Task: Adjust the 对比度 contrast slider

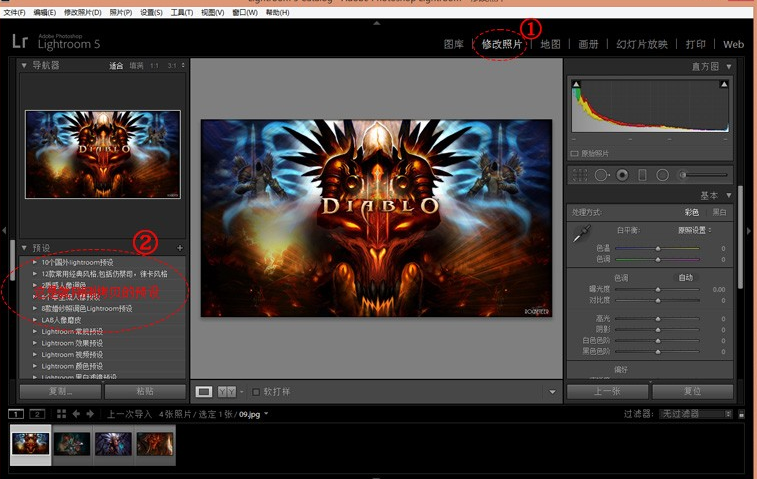Action: click(658, 300)
